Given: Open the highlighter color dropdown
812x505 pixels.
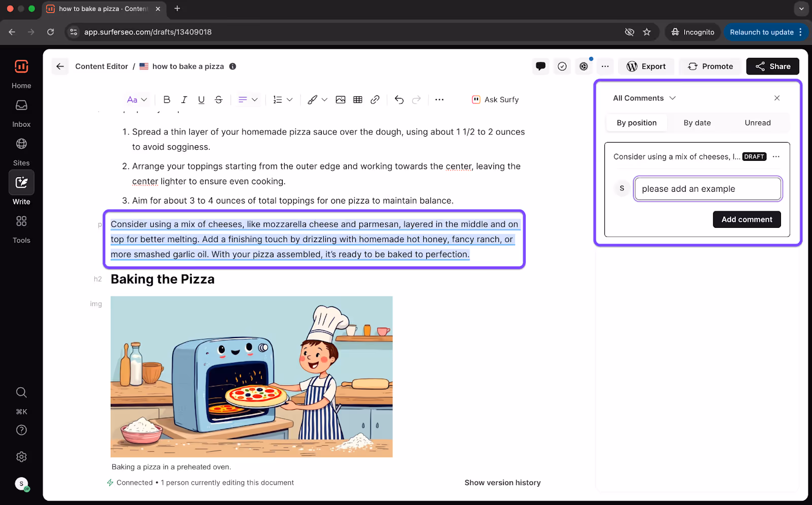Looking at the screenshot, I should [x=318, y=99].
